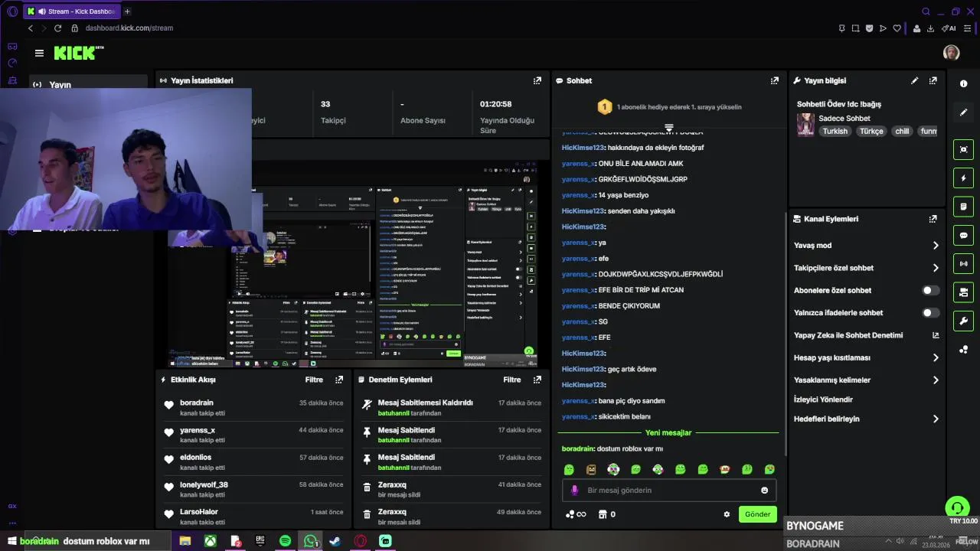The width and height of the screenshot is (980, 551).
Task: Toggle the notes widget in right sidebar
Action: pos(963,207)
